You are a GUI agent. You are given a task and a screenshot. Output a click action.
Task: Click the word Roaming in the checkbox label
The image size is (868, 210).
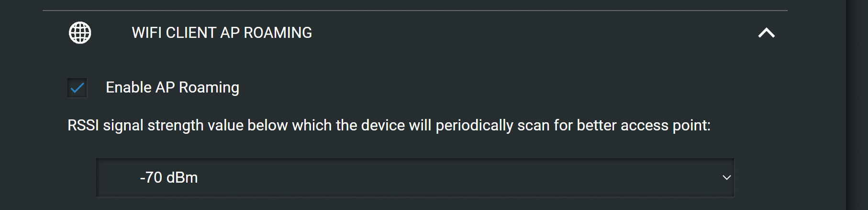[209, 88]
